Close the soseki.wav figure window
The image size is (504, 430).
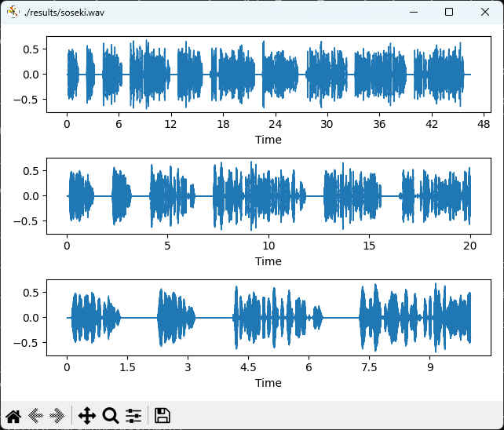pyautogui.click(x=485, y=12)
